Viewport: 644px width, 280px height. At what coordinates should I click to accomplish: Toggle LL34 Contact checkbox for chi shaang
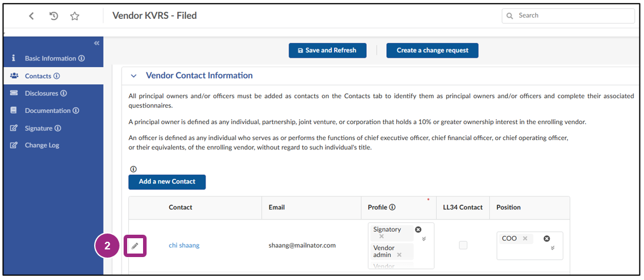click(x=463, y=245)
